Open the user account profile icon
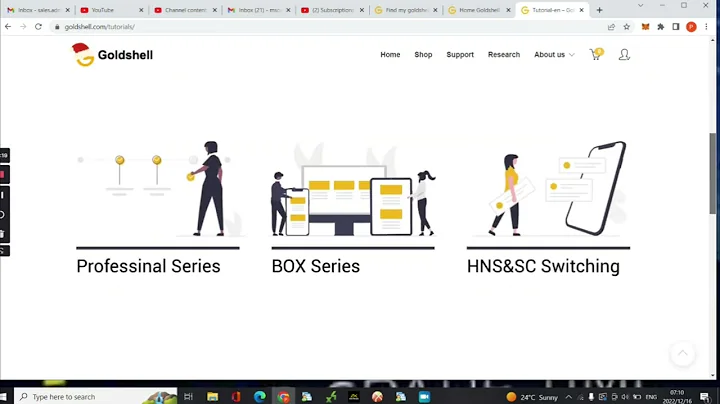This screenshot has height=404, width=720. 624,55
